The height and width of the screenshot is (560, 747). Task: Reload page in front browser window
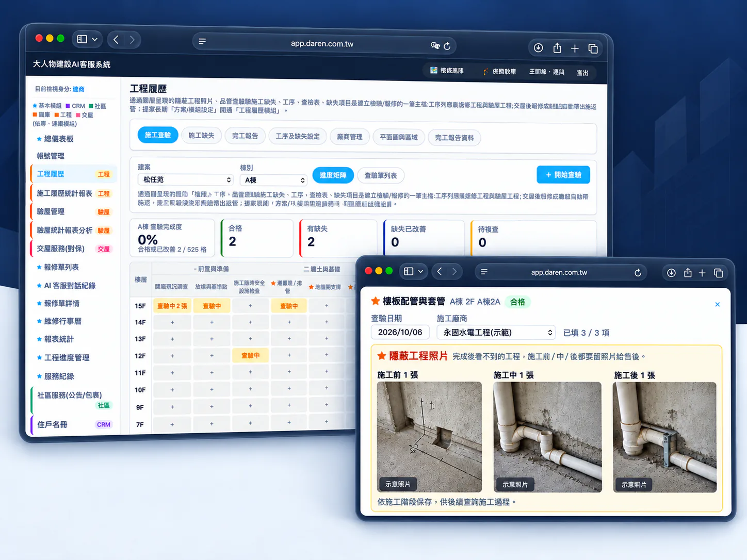(638, 273)
